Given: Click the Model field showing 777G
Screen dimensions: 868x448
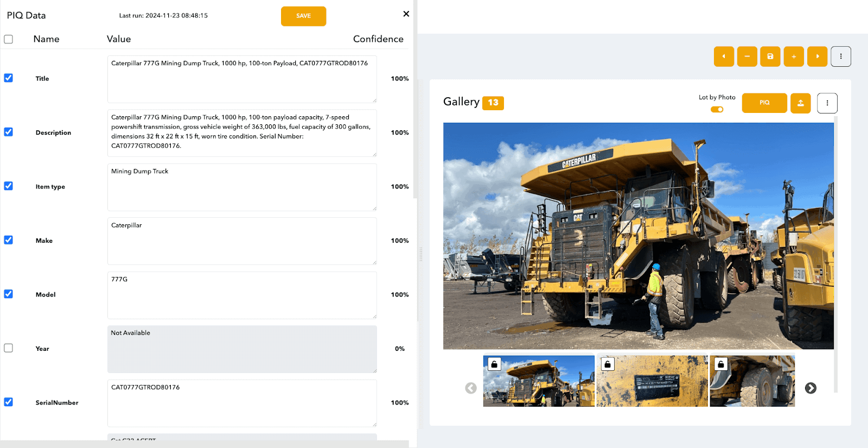Looking at the screenshot, I should 242,295.
